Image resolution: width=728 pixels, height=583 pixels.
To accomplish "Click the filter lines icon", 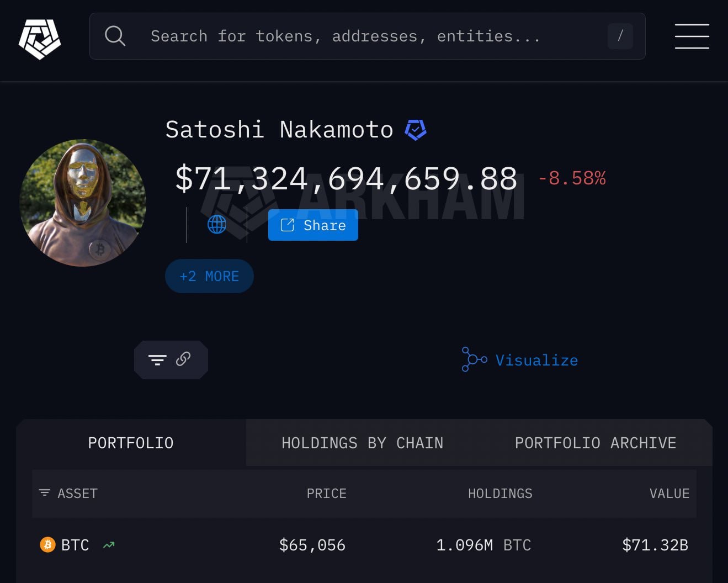I will point(157,360).
